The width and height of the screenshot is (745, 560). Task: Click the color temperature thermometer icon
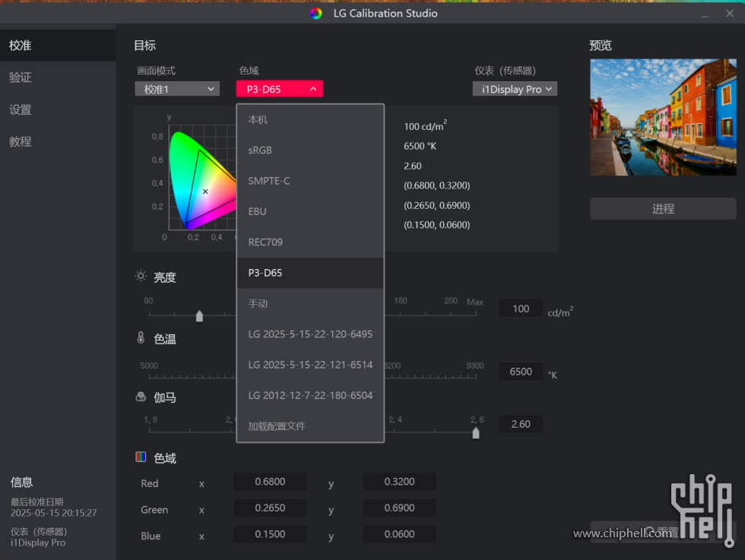tap(141, 337)
